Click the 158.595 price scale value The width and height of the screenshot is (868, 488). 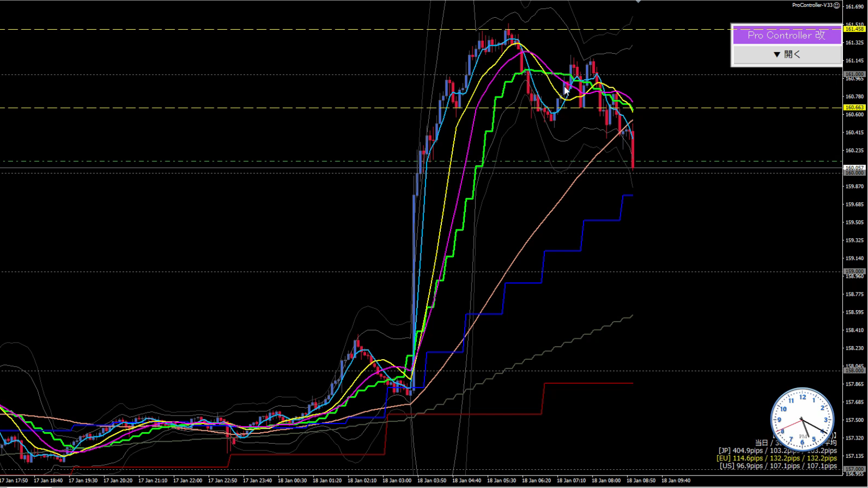pyautogui.click(x=854, y=312)
